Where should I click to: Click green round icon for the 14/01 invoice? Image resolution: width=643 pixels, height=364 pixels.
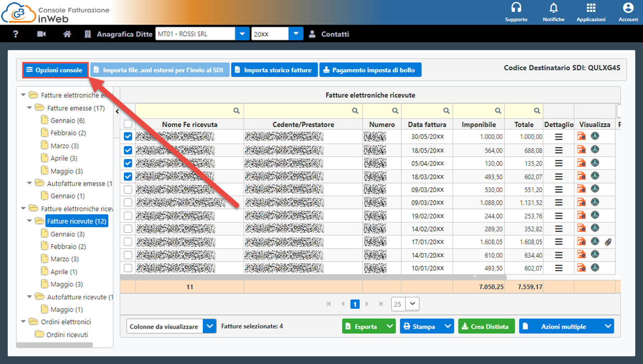pyautogui.click(x=595, y=254)
